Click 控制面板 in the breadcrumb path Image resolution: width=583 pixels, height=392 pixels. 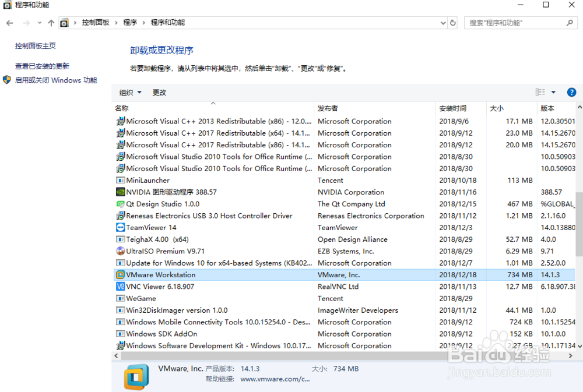[x=96, y=23]
